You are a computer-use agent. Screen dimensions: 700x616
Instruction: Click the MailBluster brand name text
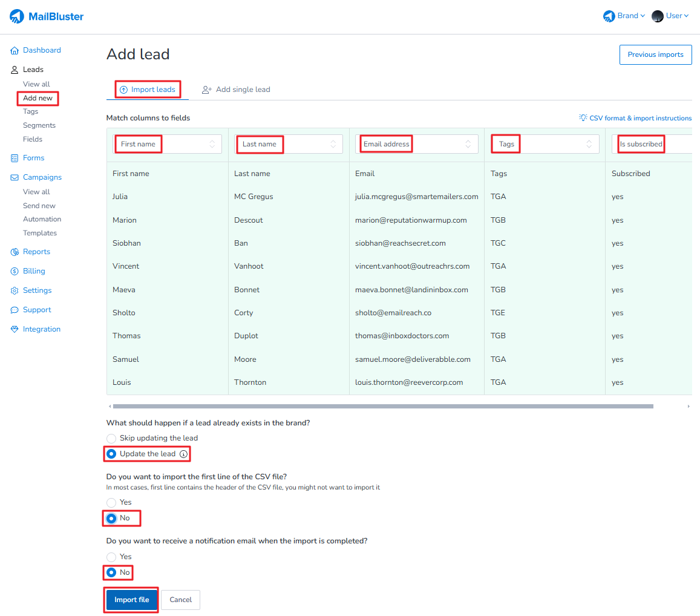pyautogui.click(x=56, y=16)
